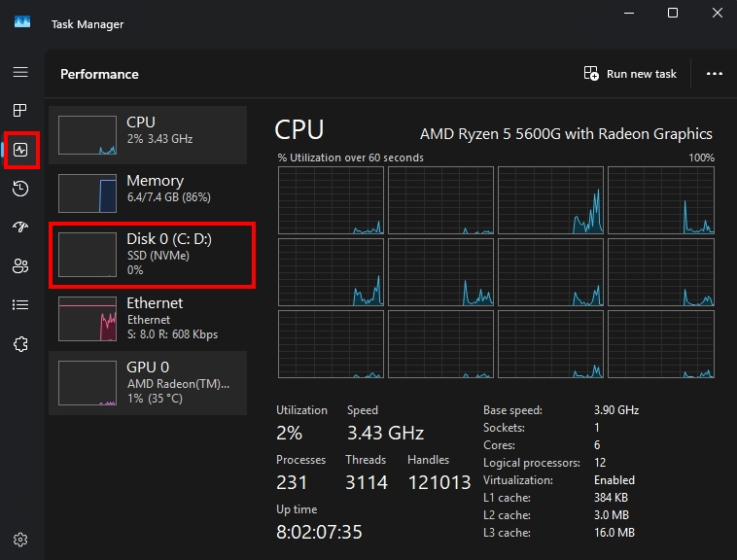Click the 3.90 GHz base speed value
Viewport: 737px width, 560px height.
pyautogui.click(x=616, y=410)
